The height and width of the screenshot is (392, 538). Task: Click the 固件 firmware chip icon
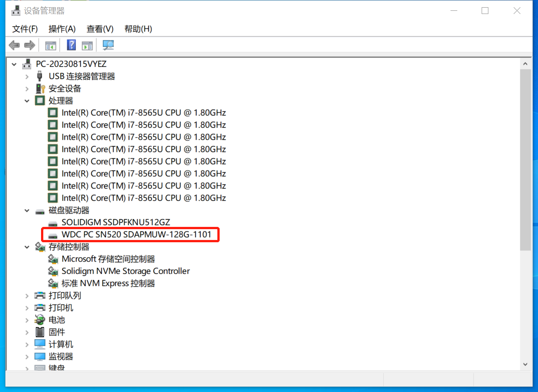(x=40, y=332)
